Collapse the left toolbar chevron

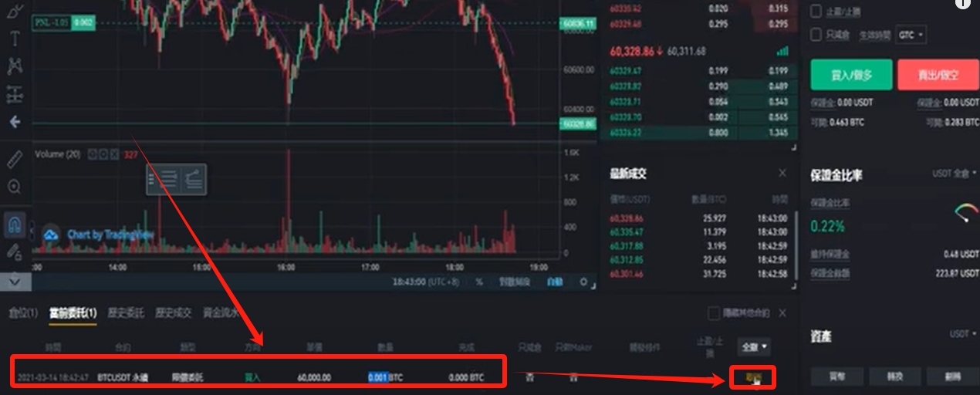15,282
